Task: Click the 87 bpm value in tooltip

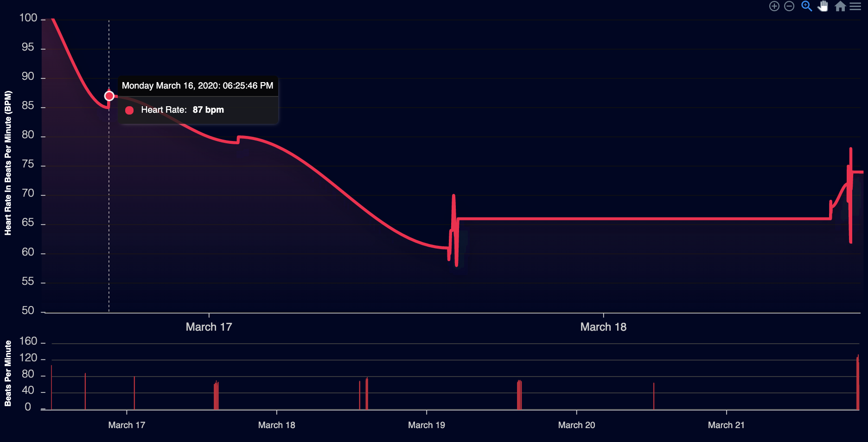Action: coord(208,110)
